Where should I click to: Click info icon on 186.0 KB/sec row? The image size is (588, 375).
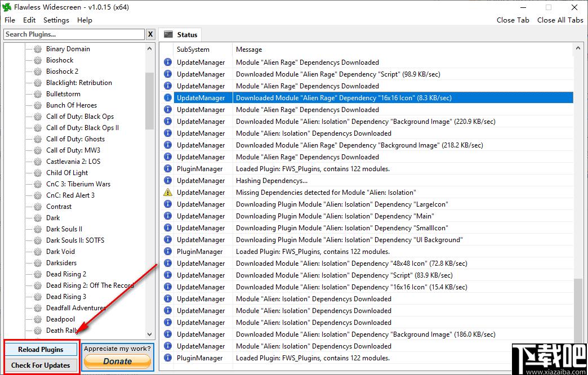point(168,334)
